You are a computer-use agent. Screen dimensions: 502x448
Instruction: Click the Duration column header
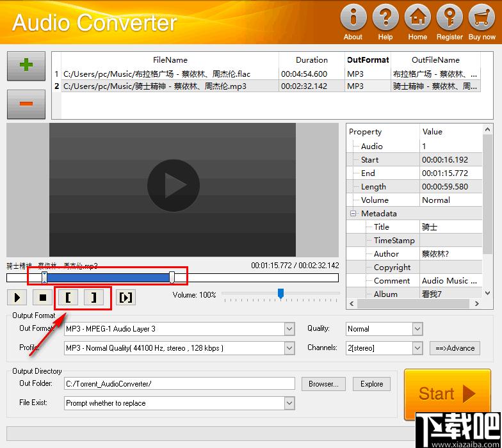tap(311, 60)
